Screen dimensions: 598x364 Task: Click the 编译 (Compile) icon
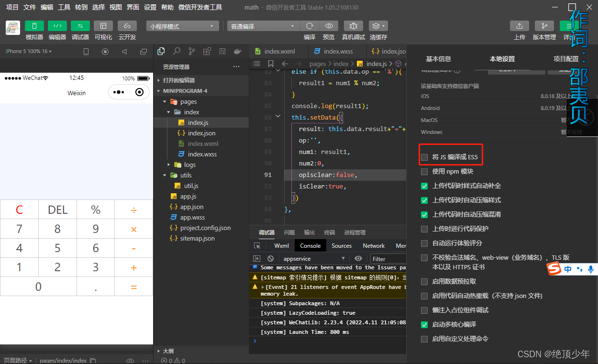[310, 26]
